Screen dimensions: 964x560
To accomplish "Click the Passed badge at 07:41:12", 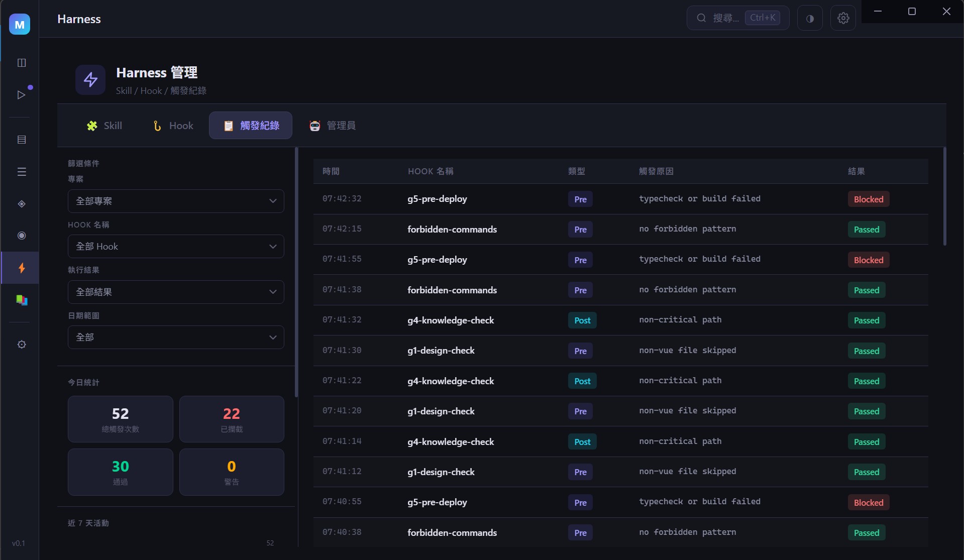I will click(x=867, y=472).
